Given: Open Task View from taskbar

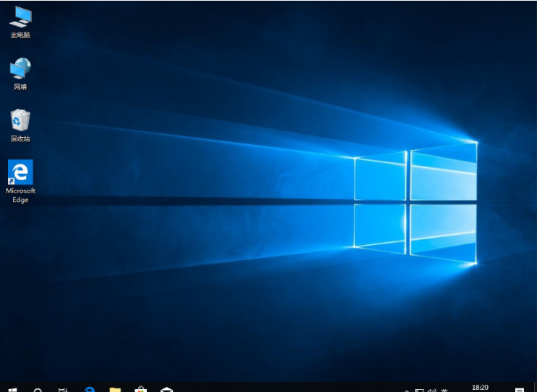Looking at the screenshot, I should coord(63,390).
